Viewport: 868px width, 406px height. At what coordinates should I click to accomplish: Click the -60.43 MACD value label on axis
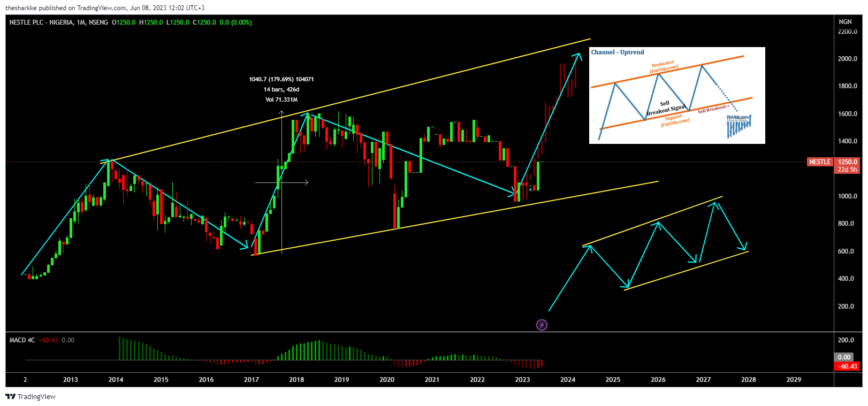pos(848,366)
